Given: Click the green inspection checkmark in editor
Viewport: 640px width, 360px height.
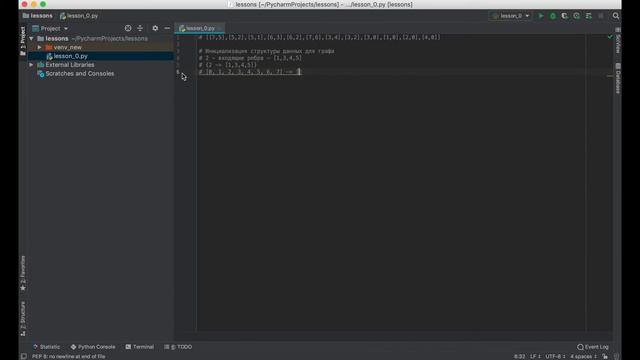Looking at the screenshot, I should (610, 37).
